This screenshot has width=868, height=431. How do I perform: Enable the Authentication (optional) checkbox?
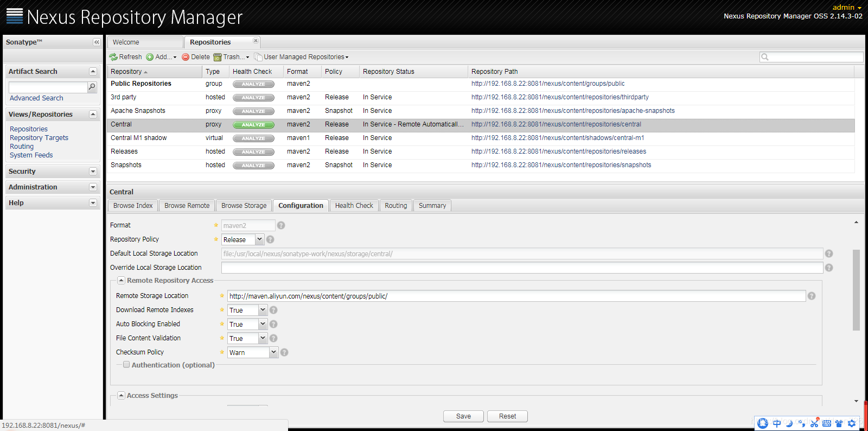pyautogui.click(x=126, y=365)
